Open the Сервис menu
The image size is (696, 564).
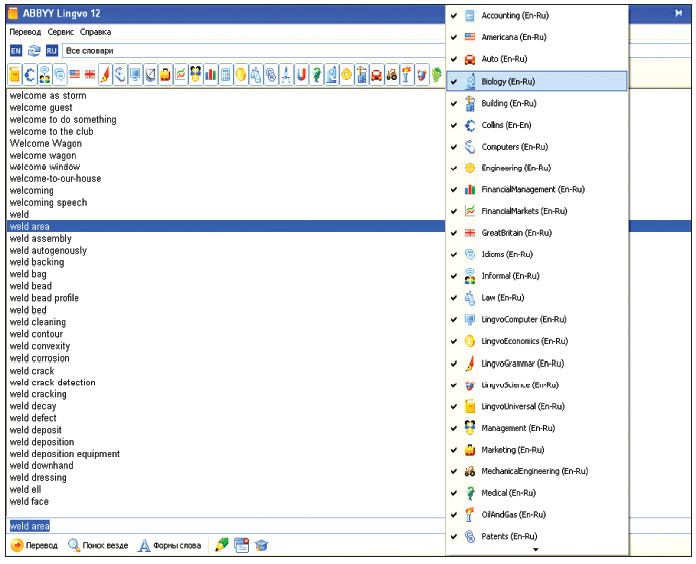point(61,32)
